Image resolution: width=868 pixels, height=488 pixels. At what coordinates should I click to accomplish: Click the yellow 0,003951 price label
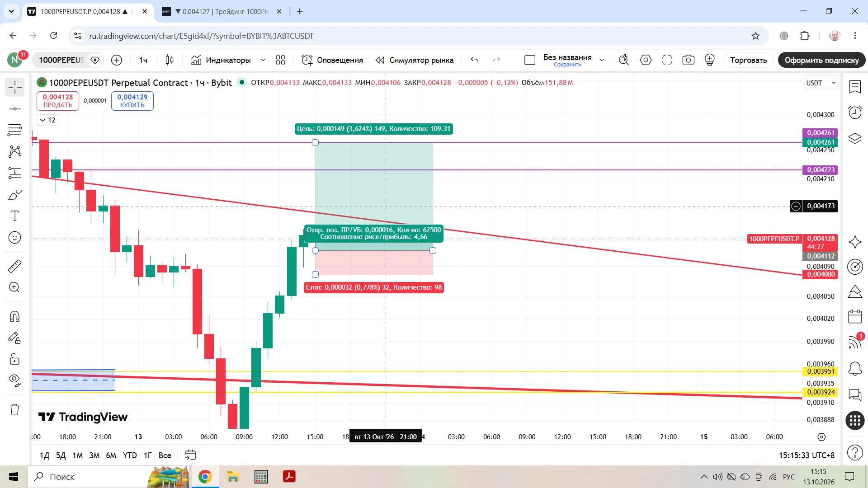click(820, 371)
